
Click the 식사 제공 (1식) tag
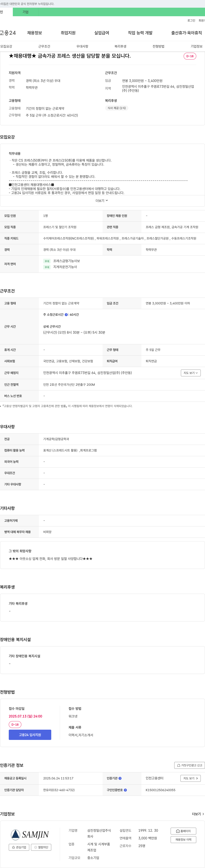(117, 108)
